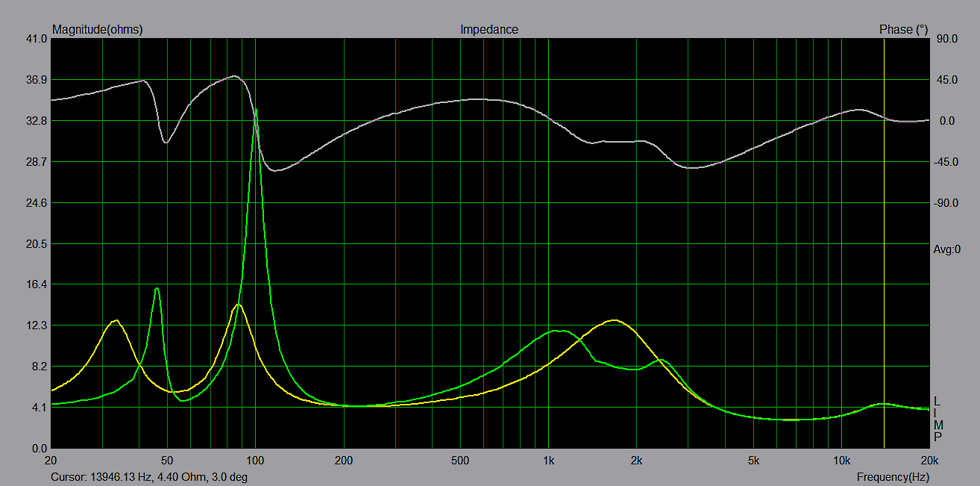Click the white cursor line near 14 kHz
The height and width of the screenshot is (486, 980).
(885, 243)
